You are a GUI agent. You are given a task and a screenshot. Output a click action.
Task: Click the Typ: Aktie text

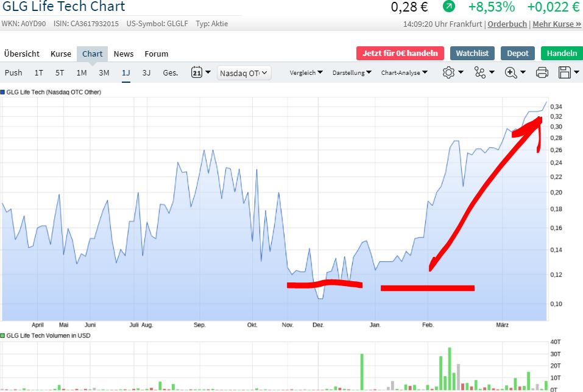(211, 23)
